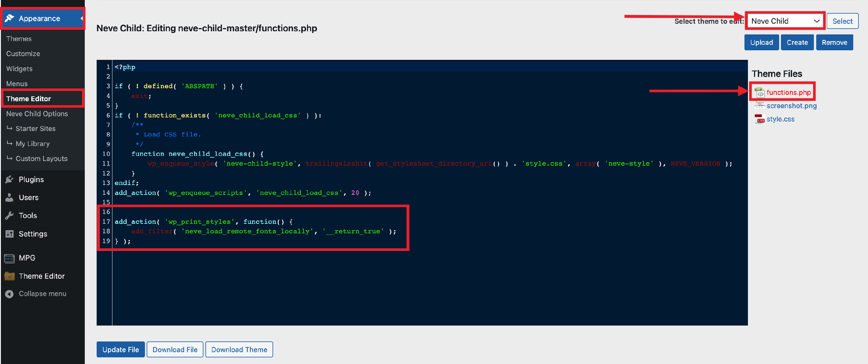Click the Theme Editor folder icon
Viewport: 868px width, 364px height.
click(x=10, y=276)
